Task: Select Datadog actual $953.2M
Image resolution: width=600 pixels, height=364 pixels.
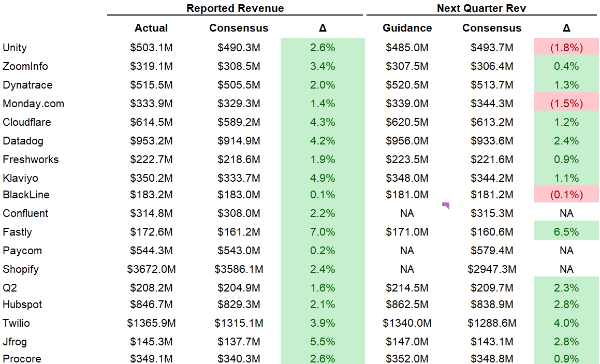Action: [151, 141]
